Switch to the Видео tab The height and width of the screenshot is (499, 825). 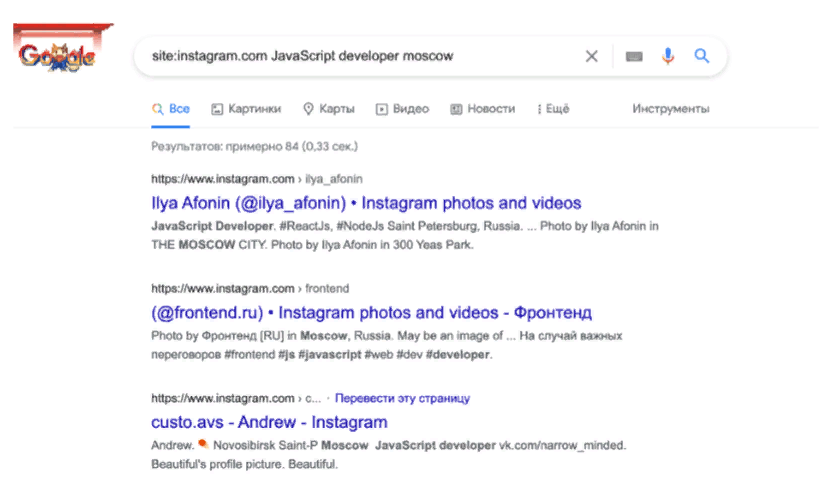click(x=410, y=109)
